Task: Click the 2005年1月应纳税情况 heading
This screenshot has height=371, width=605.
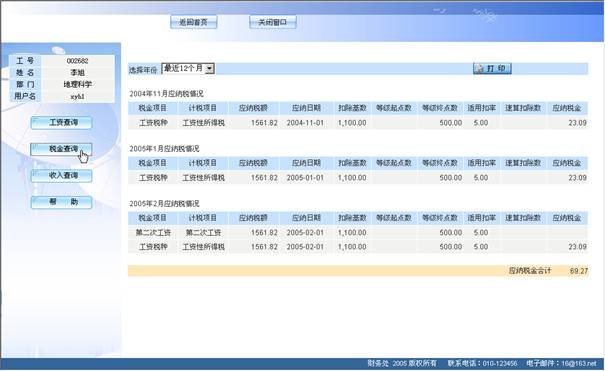Action: [x=164, y=148]
